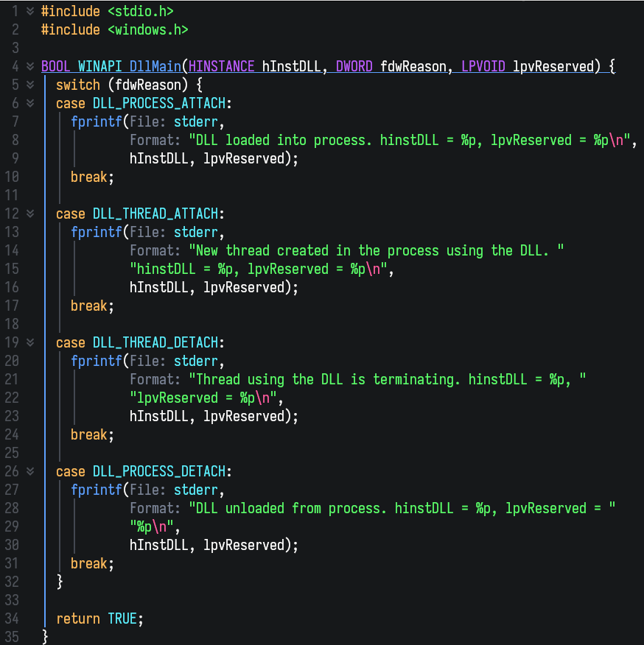Image resolution: width=644 pixels, height=645 pixels.
Task: Click the "Format:" inlay hint on line 8
Action: (155, 141)
